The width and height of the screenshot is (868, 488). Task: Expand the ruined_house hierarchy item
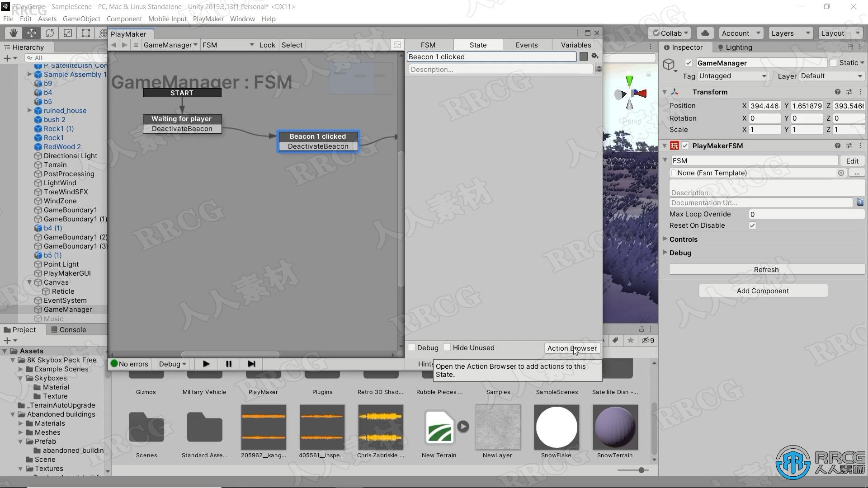point(30,110)
